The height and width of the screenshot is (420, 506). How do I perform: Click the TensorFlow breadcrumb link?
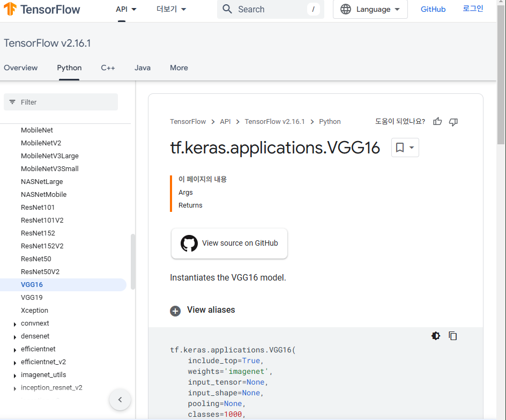pos(188,122)
